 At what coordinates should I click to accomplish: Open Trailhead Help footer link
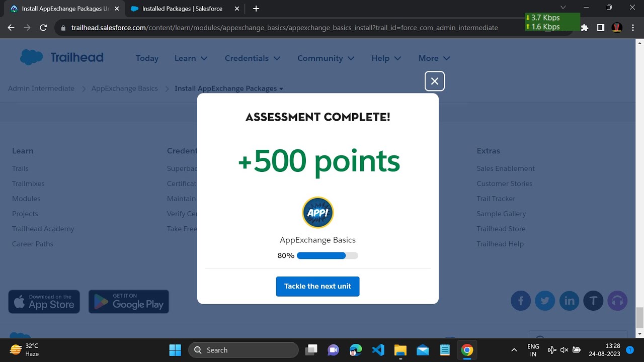[x=500, y=244]
